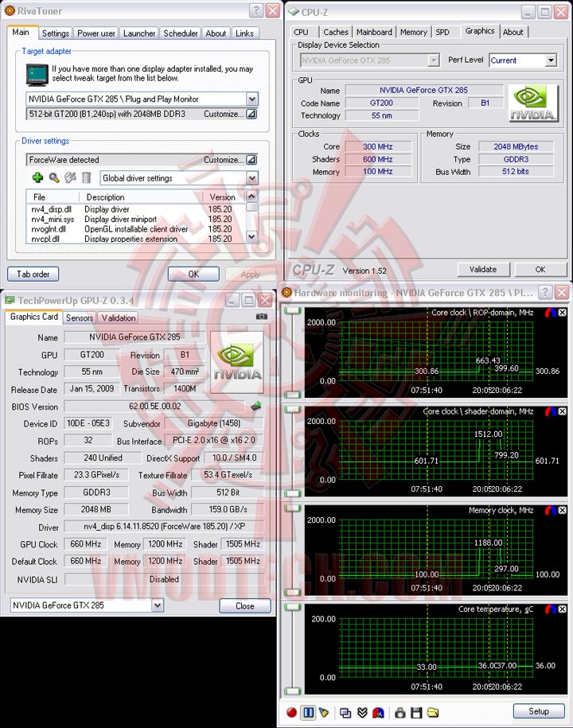This screenshot has height=728, width=573.
Task: Click the gray lock icon in monitoring toolbar
Action: pyautogui.click(x=400, y=712)
